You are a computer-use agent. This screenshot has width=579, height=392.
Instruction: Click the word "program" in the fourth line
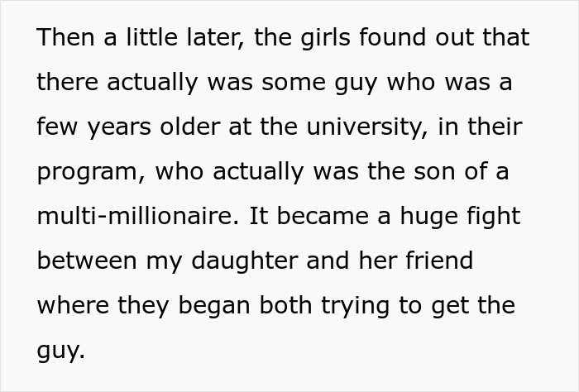[x=86, y=173]
